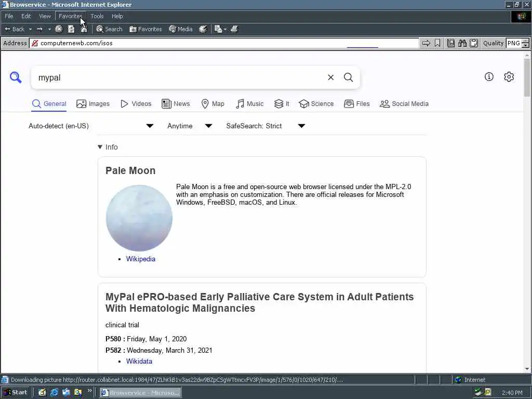Image resolution: width=532 pixels, height=399 pixels.
Task: Open the Edit menu
Action: [26, 16]
